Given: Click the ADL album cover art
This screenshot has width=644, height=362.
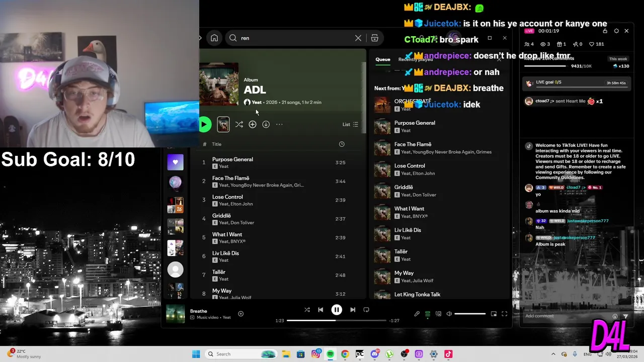Looking at the screenshot, I should (219, 83).
